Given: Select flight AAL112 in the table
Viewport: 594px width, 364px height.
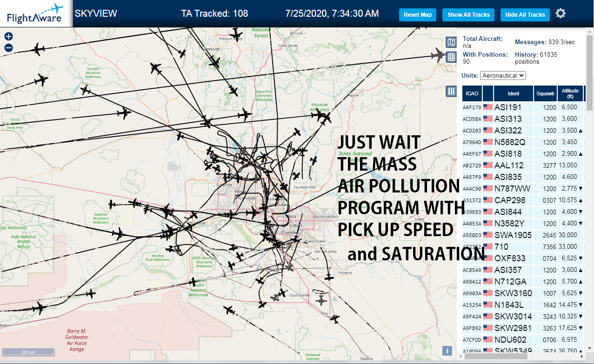Looking at the screenshot, I should (509, 165).
